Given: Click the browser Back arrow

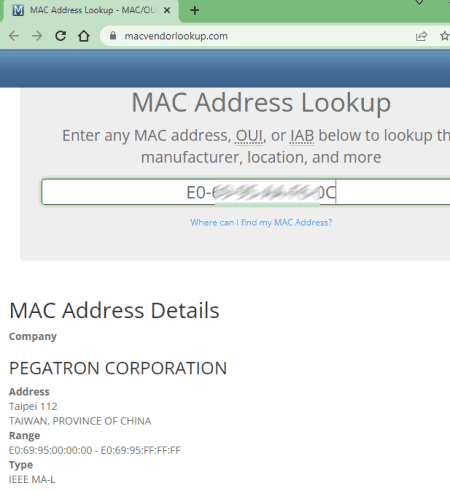Looking at the screenshot, I should click(14, 36).
